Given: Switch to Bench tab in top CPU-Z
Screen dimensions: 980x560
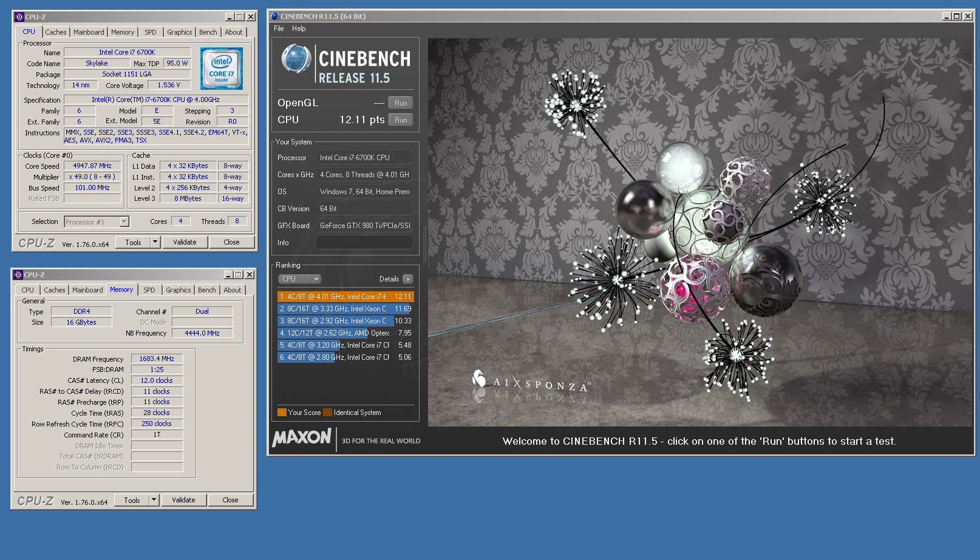Looking at the screenshot, I should click(208, 32).
